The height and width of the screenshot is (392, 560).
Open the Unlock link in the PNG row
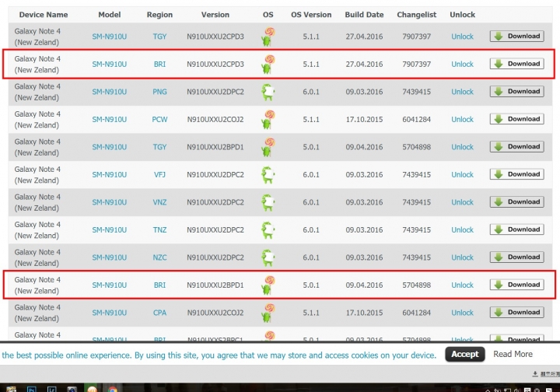coord(462,92)
